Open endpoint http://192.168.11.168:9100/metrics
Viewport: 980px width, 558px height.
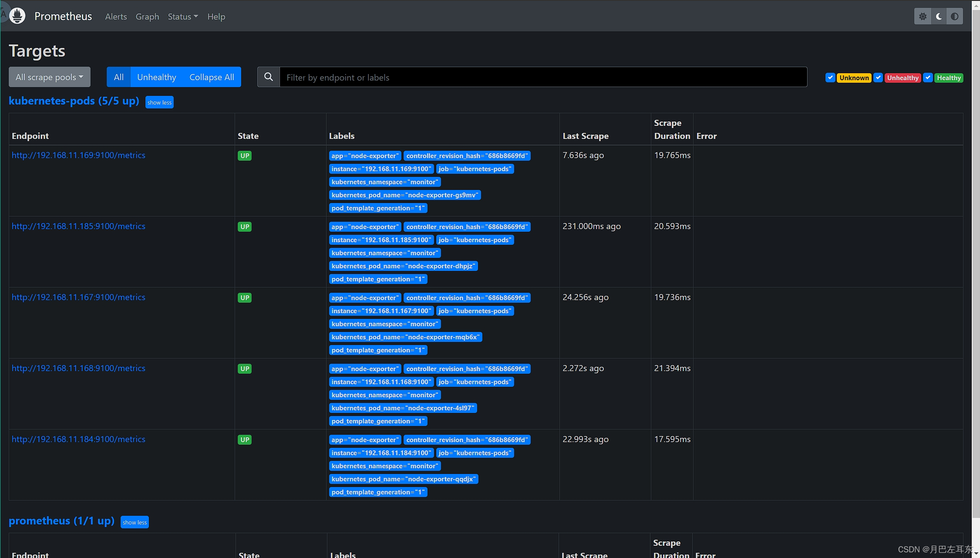pyautogui.click(x=78, y=368)
